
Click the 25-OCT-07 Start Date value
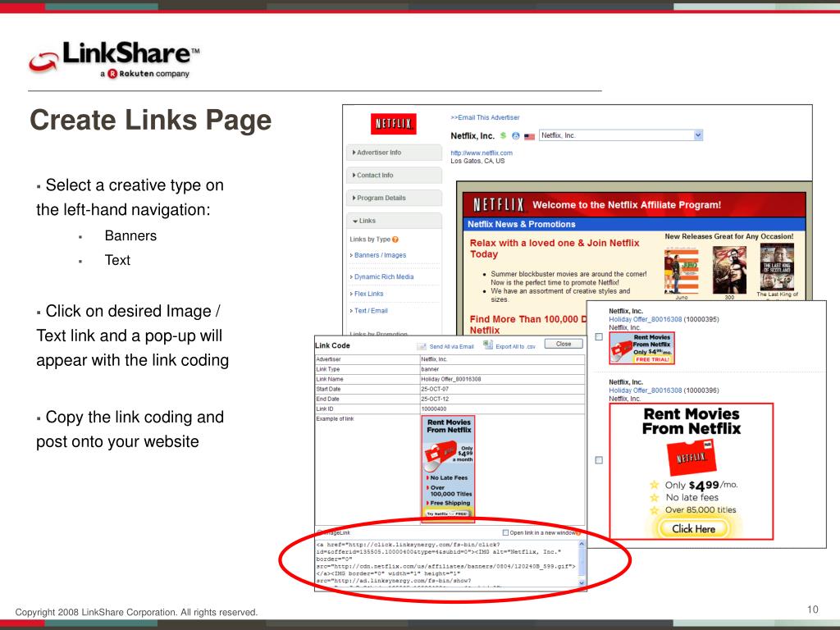[x=435, y=389]
